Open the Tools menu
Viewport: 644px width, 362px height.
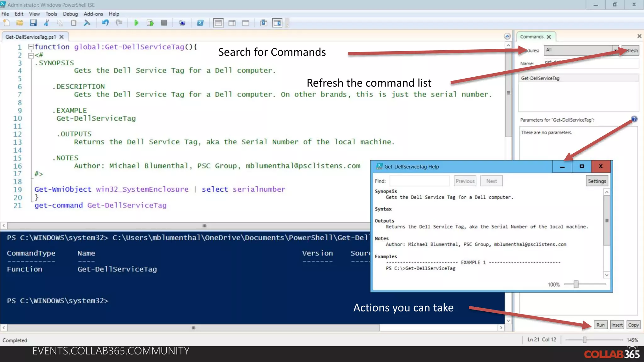pos(51,14)
